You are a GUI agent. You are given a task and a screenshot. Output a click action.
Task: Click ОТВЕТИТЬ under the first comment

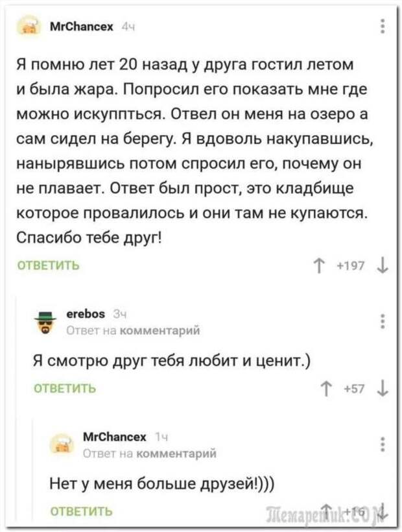click(x=48, y=265)
